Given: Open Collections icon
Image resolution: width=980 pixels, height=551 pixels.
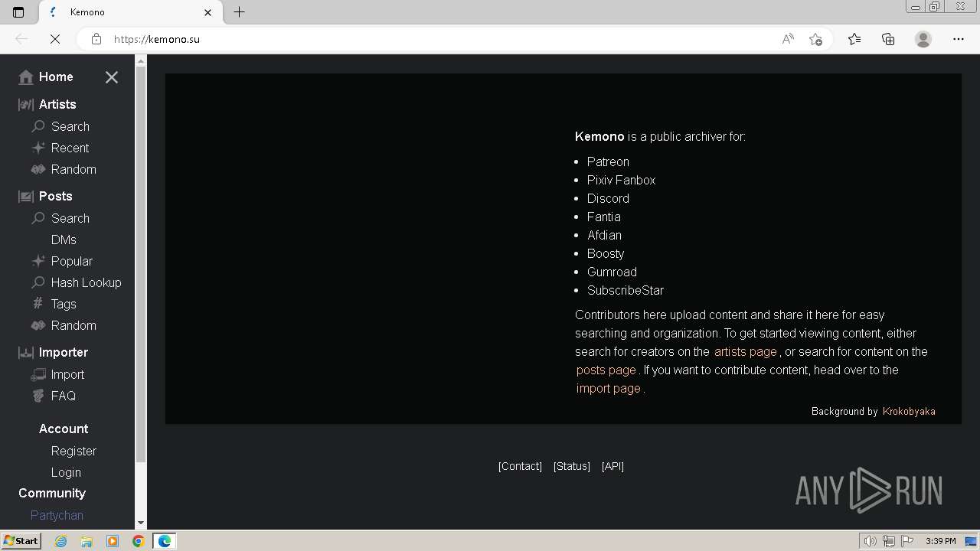Looking at the screenshot, I should (888, 39).
